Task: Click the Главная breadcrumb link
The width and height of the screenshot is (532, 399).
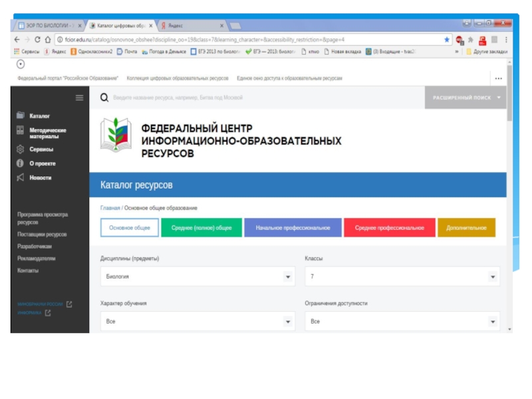Action: [x=110, y=208]
